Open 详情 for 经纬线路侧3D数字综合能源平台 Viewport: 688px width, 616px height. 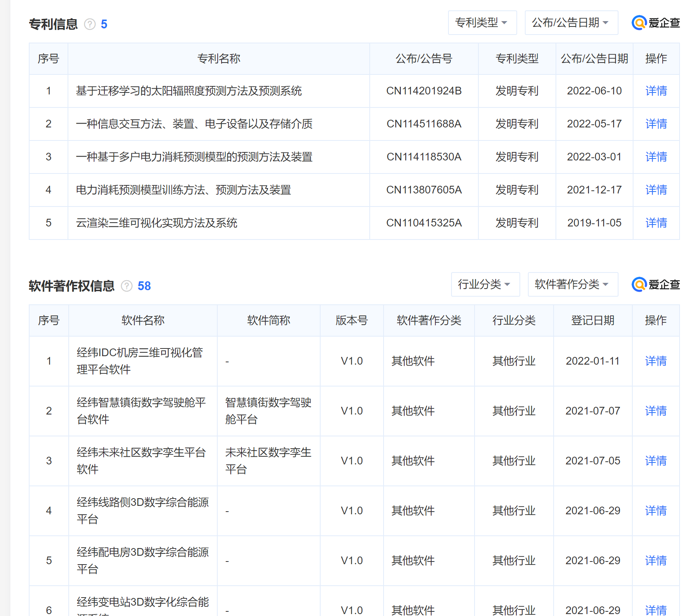pyautogui.click(x=656, y=511)
